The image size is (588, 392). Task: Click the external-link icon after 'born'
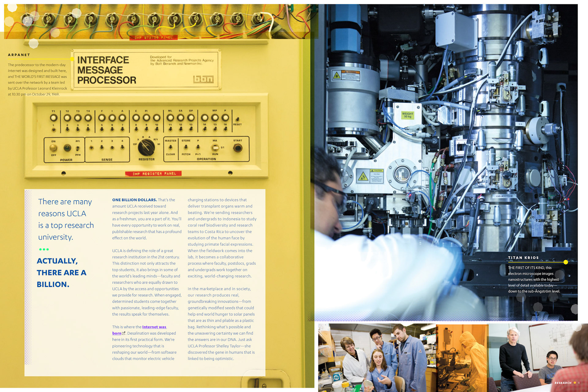124,333
